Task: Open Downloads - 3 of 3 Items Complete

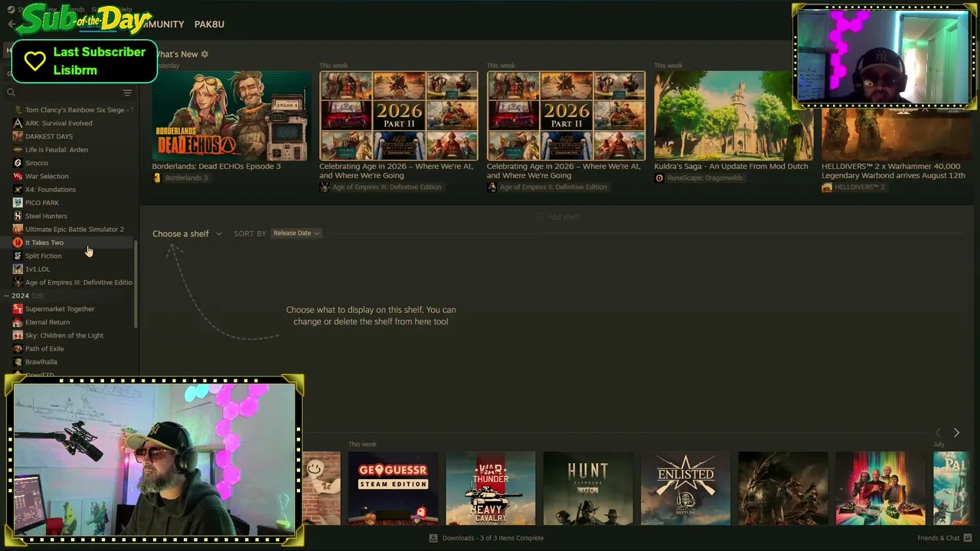Action: (493, 538)
